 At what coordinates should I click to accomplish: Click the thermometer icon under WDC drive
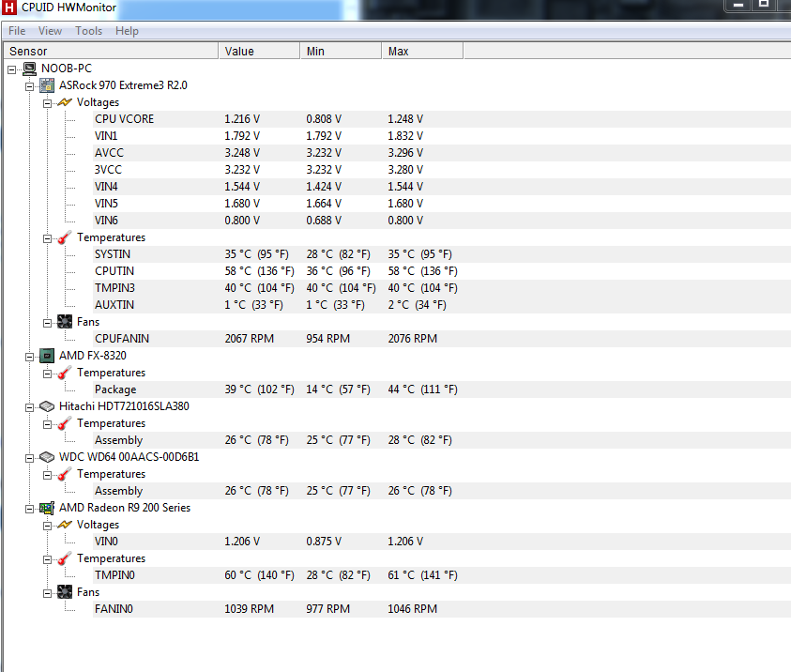[x=65, y=474]
